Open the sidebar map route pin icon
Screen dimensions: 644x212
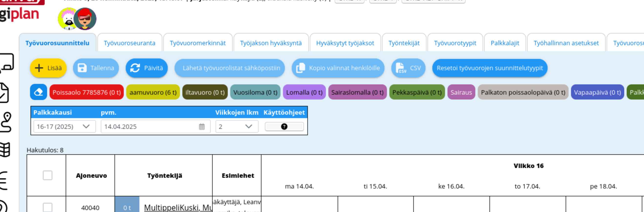(6, 122)
